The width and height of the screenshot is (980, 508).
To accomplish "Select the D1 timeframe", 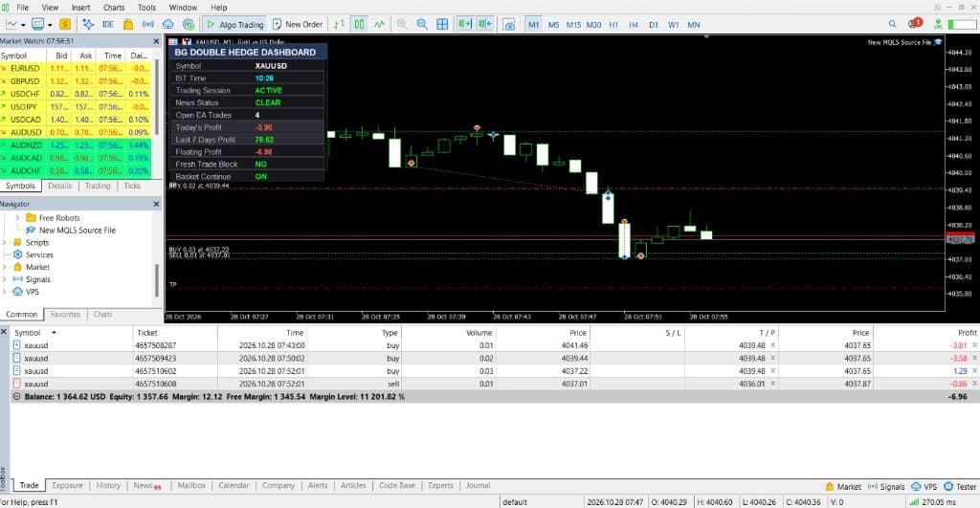I will coord(653,25).
